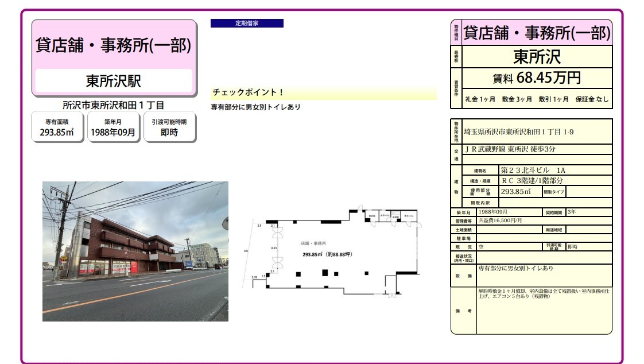Click the 備考 remarks text in table
Viewport: 644px width, 364px height.
pos(543,295)
